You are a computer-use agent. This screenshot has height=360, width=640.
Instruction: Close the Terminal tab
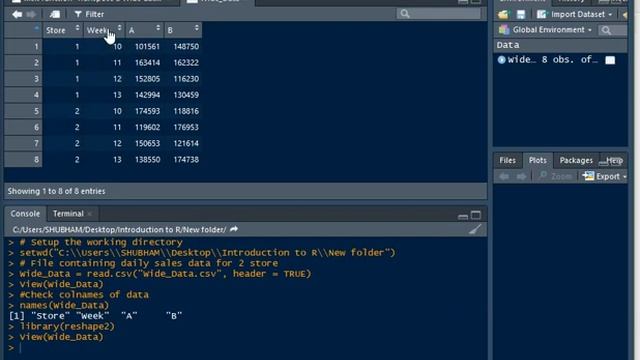click(x=90, y=214)
